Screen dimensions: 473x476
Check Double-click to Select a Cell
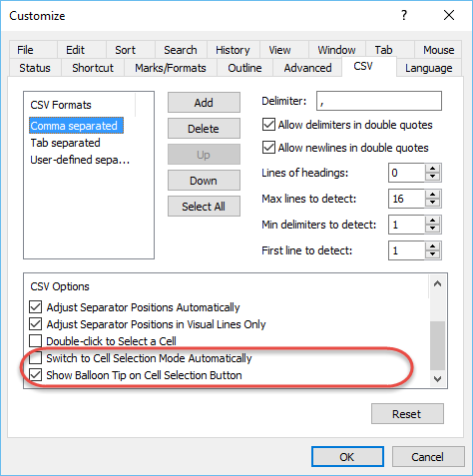(x=35, y=341)
